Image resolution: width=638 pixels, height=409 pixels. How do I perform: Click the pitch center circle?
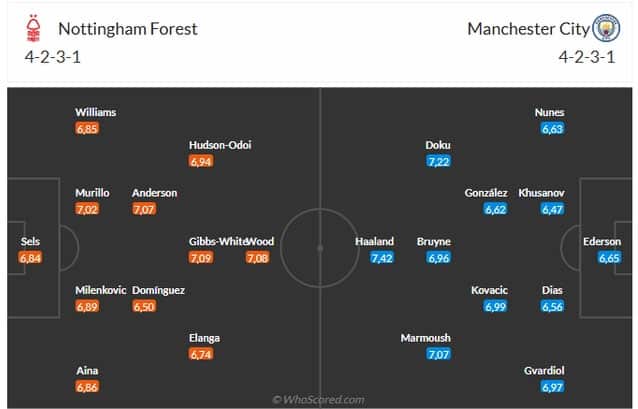[320, 247]
